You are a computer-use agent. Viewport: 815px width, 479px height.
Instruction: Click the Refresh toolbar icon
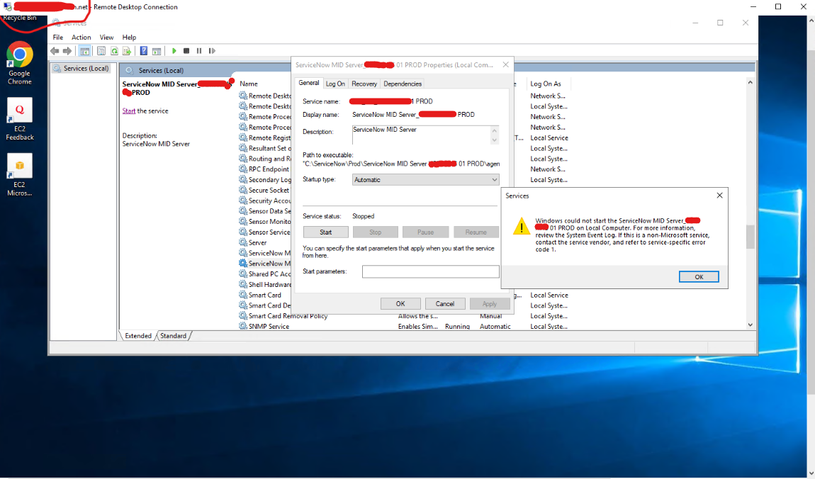(x=115, y=51)
